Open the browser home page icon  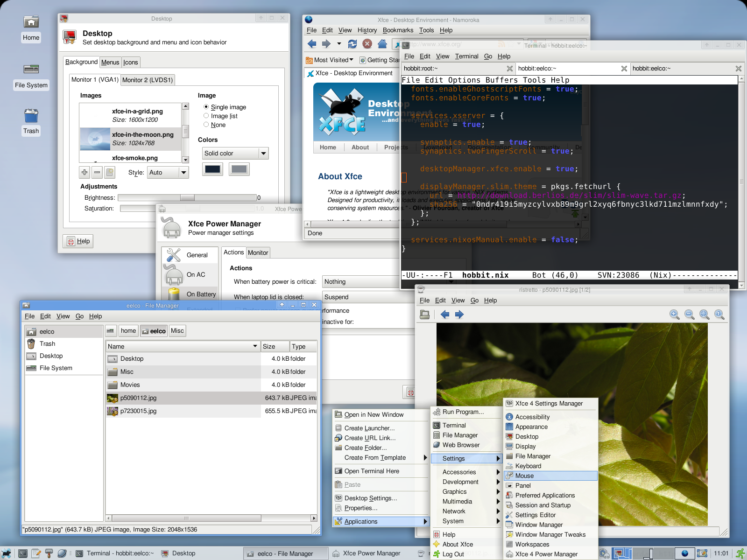(382, 44)
